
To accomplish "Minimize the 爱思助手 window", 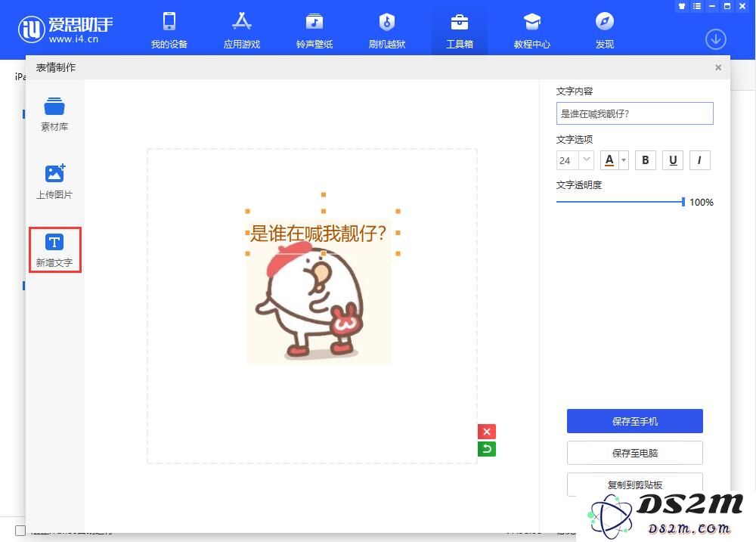I will pyautogui.click(x=711, y=6).
